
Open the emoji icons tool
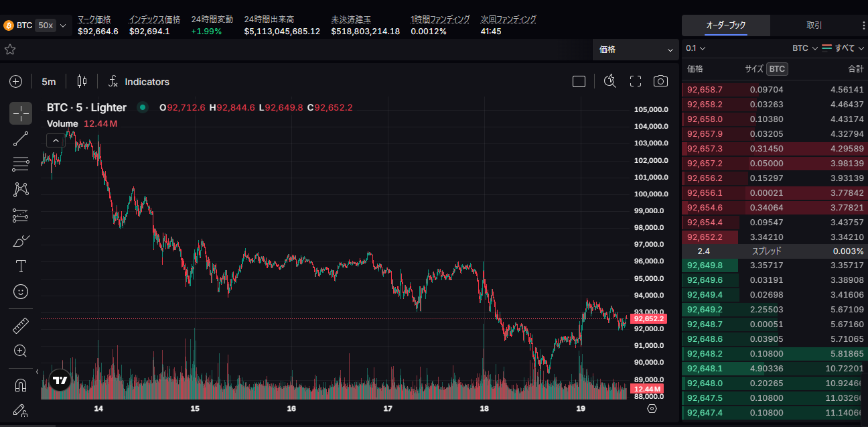tap(21, 292)
